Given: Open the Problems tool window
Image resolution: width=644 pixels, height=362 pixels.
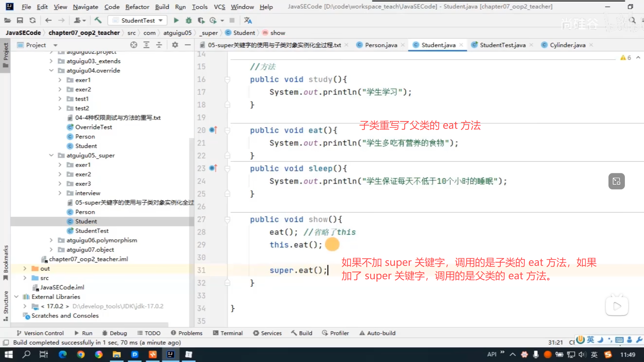Looking at the screenshot, I should [187, 333].
